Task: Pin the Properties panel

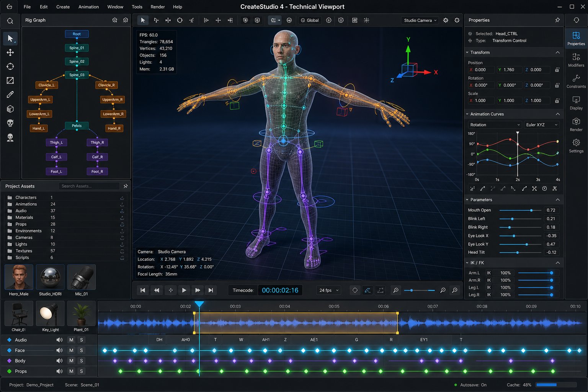Action: (557, 20)
